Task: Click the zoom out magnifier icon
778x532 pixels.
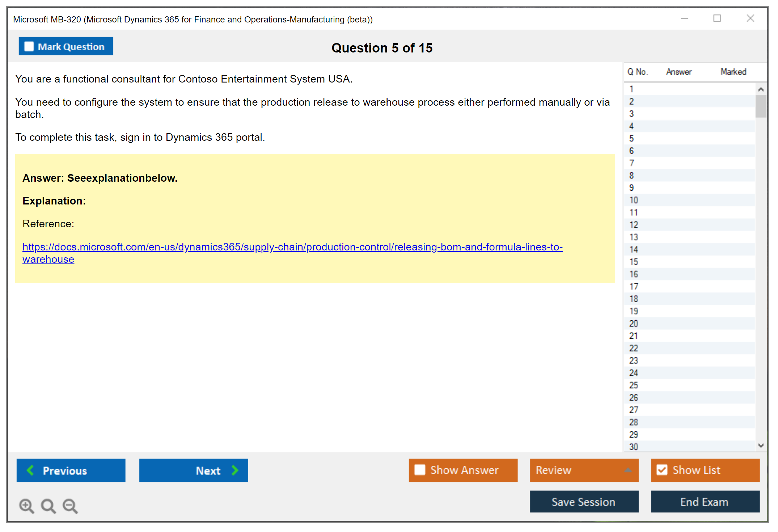Action: click(x=70, y=506)
